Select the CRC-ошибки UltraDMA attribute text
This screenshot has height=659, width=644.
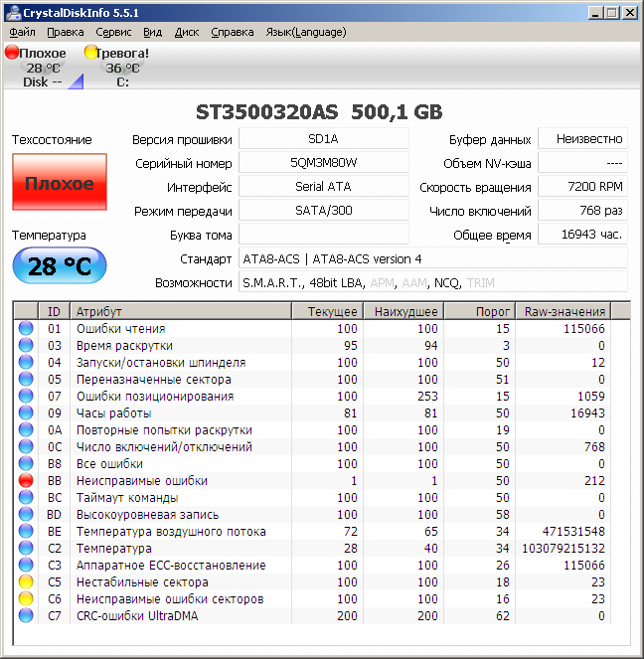[137, 615]
